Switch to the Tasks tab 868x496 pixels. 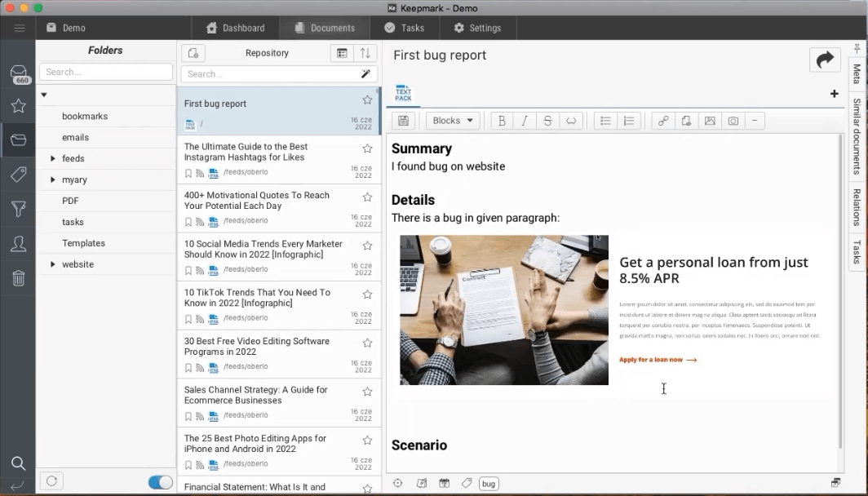(x=404, y=28)
